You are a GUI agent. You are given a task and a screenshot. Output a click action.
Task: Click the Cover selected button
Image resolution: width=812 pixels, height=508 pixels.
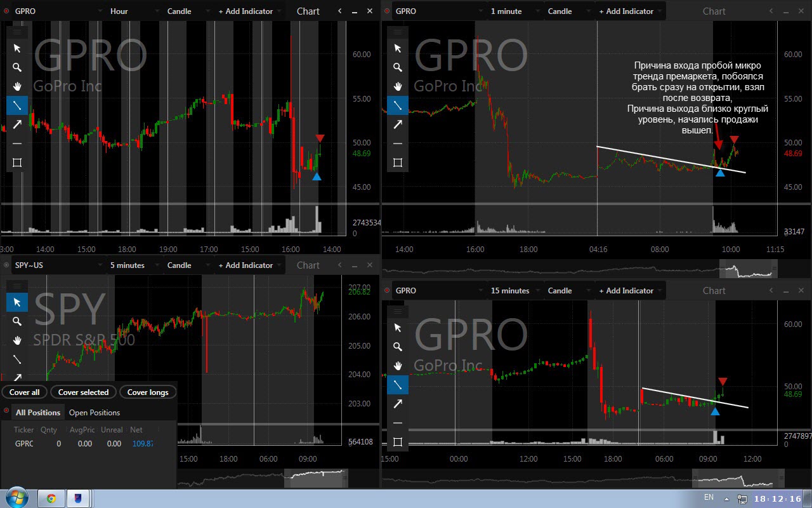84,392
